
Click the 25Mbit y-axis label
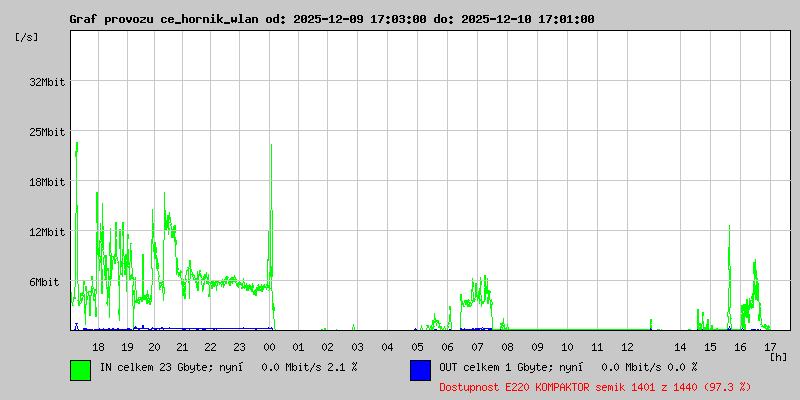pos(47,132)
